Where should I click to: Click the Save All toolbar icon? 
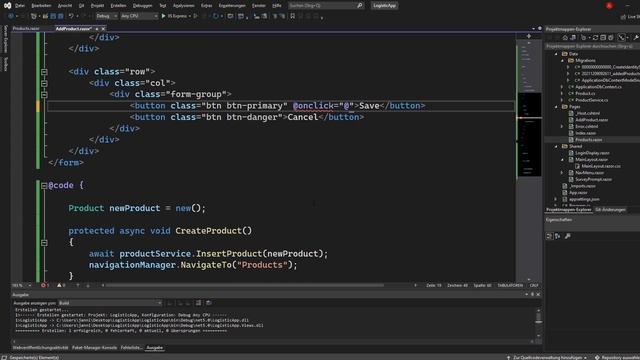(x=60, y=16)
